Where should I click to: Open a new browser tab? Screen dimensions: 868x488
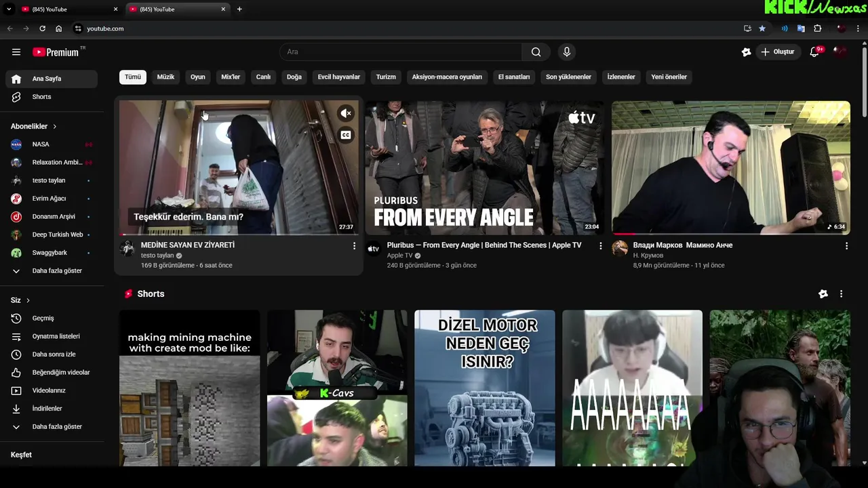pos(239,9)
